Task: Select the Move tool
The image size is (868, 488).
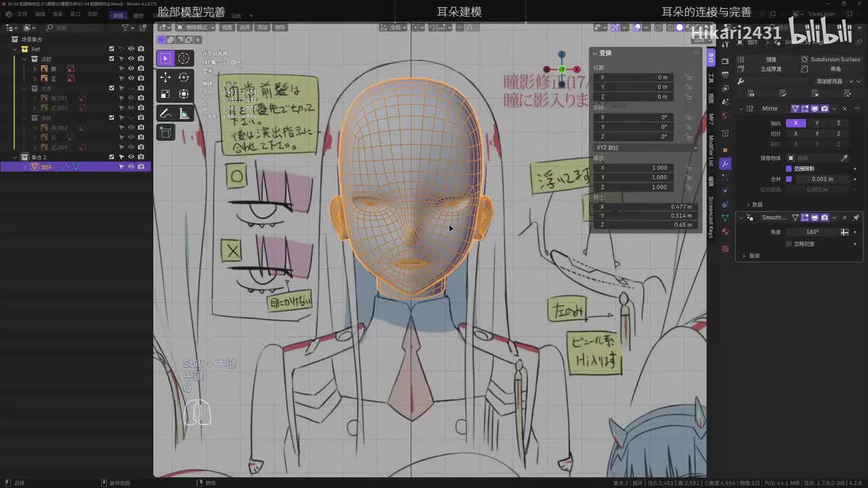Action: pos(165,77)
